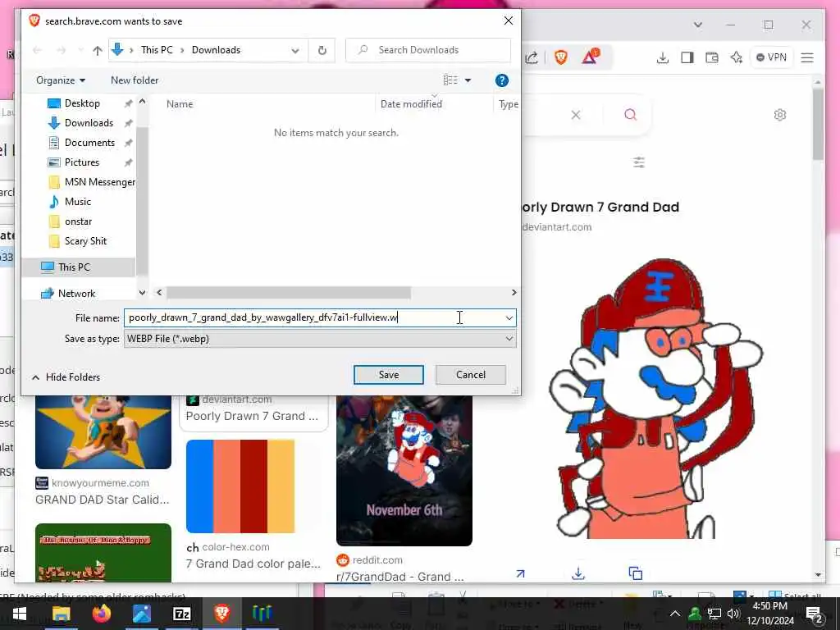
Task: Select Network in the navigation pane
Action: coord(76,294)
